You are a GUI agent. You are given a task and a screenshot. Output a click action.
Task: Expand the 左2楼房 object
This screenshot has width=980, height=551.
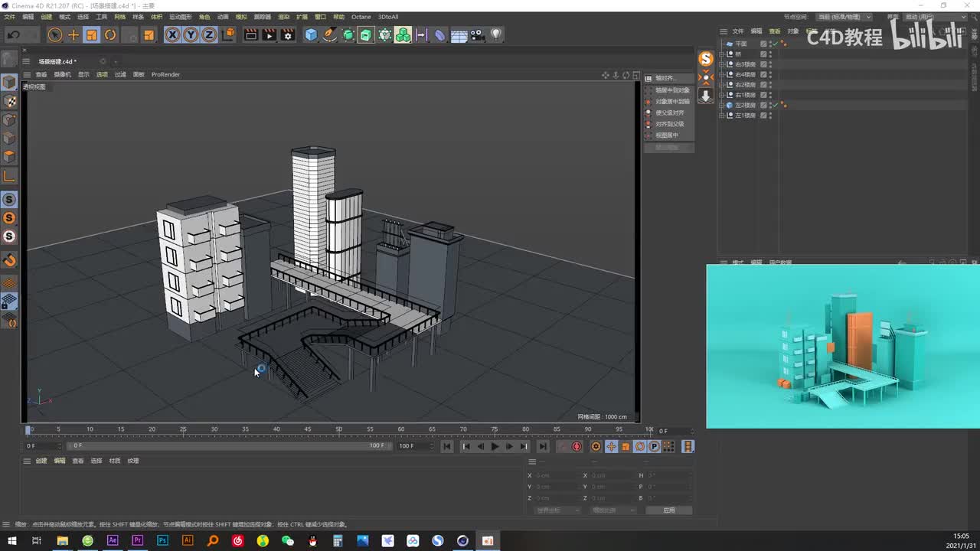(x=721, y=105)
